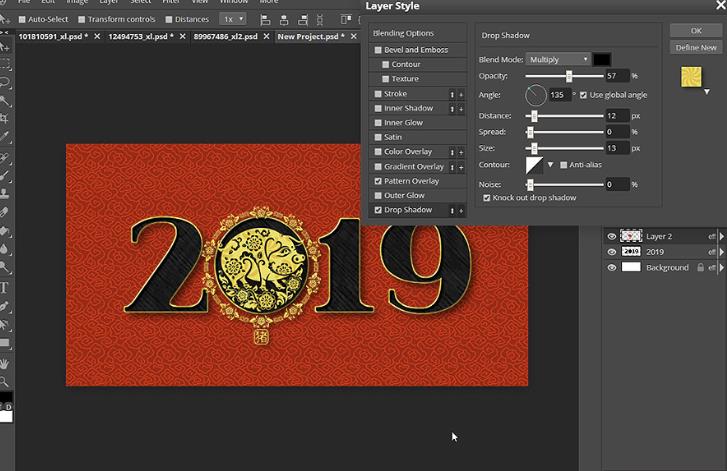Uncheck the Pattern Overlay effect
The width and height of the screenshot is (727, 471).
tap(378, 181)
